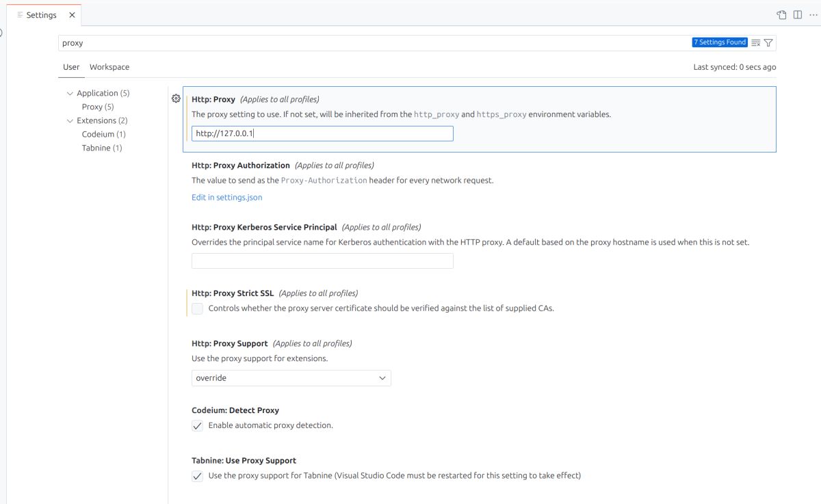Open More Actions ellipsis menu

813,15
